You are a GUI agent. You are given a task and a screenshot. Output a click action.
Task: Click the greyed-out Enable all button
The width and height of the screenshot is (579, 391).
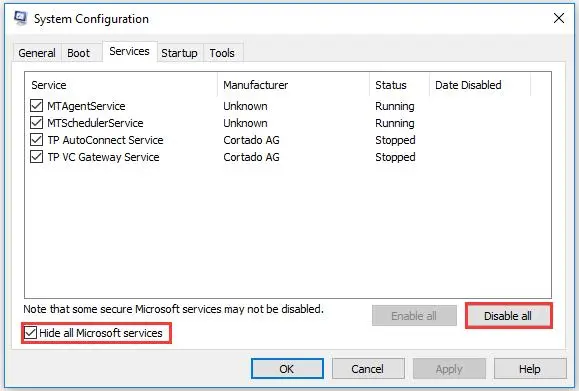tap(414, 316)
